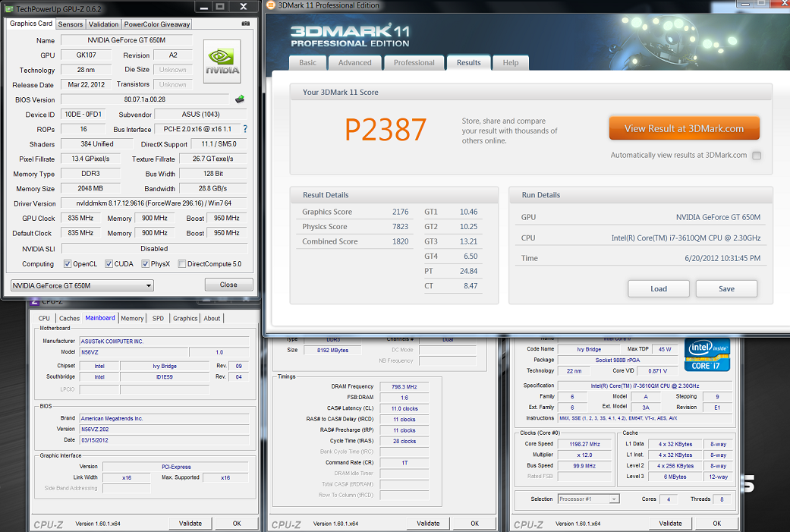Click the Load button in Run Details
The image size is (790, 532).
(659, 288)
